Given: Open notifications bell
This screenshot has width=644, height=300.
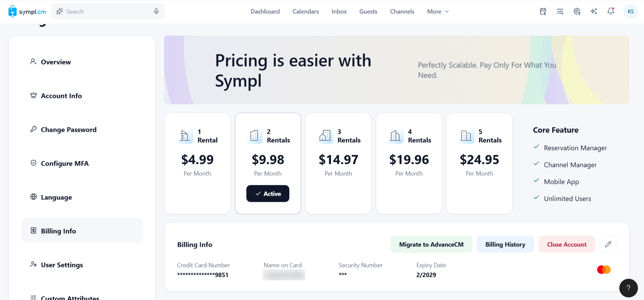Looking at the screenshot, I should click(x=611, y=11).
